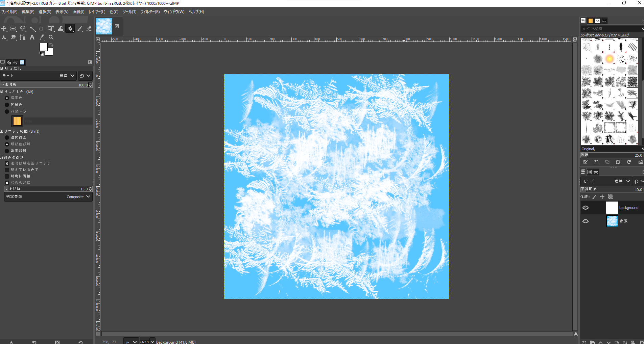644x344 pixels.
Task: Pick the Fuzzy Select magic wand
Action: (x=32, y=29)
